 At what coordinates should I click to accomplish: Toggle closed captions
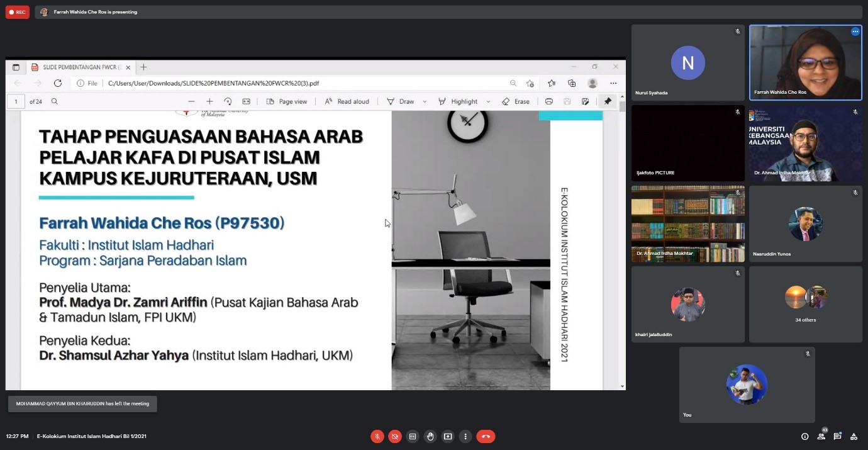click(x=413, y=436)
